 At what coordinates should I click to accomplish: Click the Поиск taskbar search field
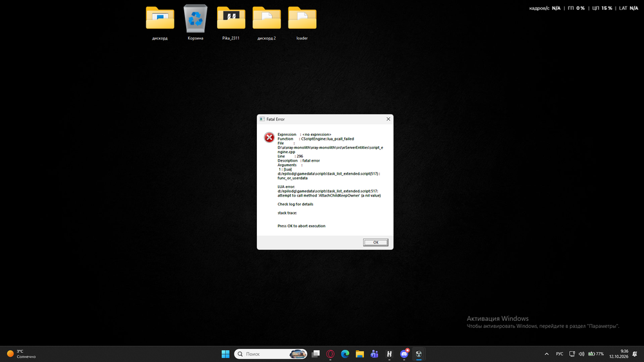coord(270,354)
